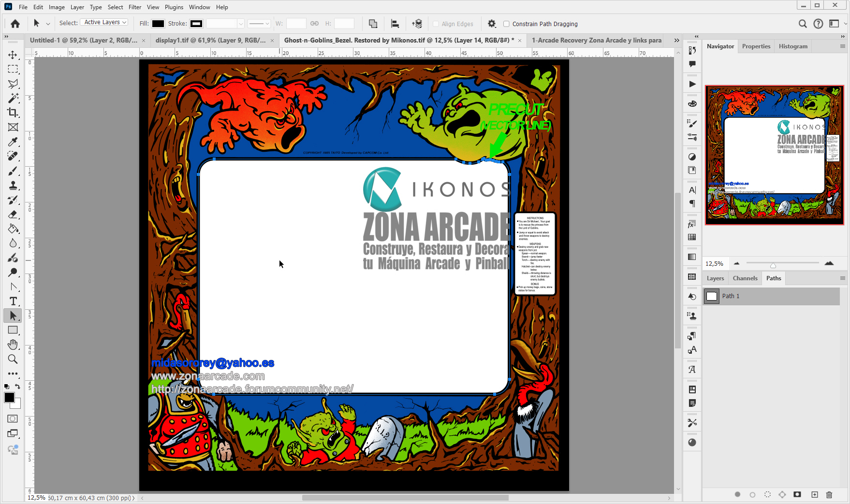Select the Eraser tool
This screenshot has width=850, height=504.
(x=13, y=214)
